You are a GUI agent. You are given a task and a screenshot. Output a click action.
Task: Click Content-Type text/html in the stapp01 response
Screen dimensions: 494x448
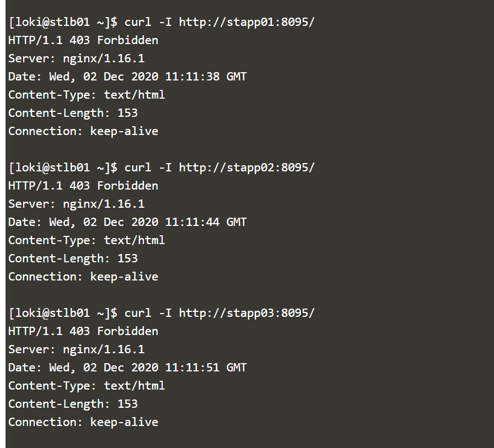click(87, 95)
